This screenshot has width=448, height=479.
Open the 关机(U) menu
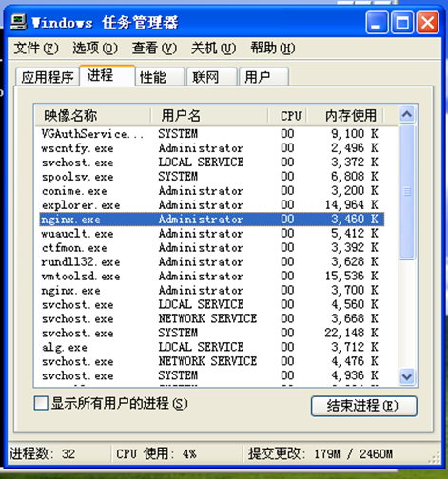(x=213, y=48)
